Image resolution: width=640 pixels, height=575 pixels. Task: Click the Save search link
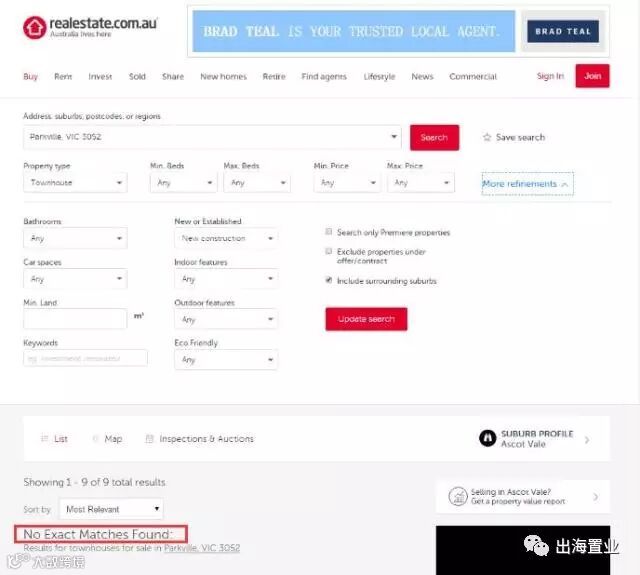[x=520, y=137]
